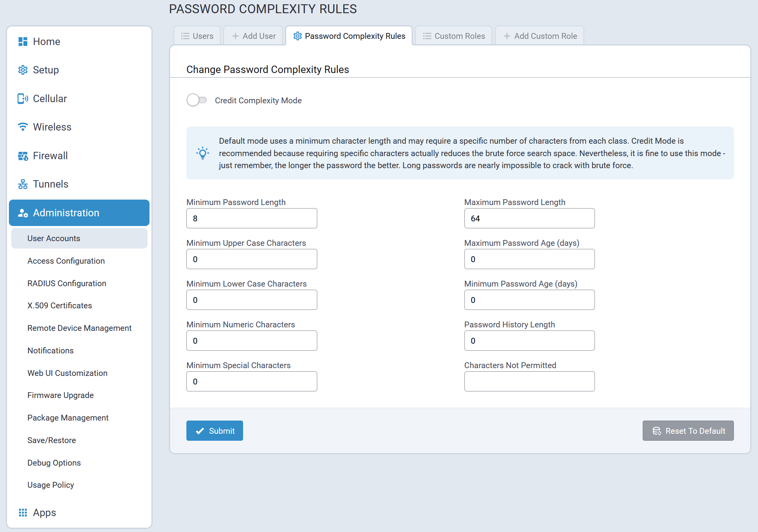Go to the Add Custom Role tab
Screen dimensions: 758x532
pyautogui.click(x=540, y=36)
